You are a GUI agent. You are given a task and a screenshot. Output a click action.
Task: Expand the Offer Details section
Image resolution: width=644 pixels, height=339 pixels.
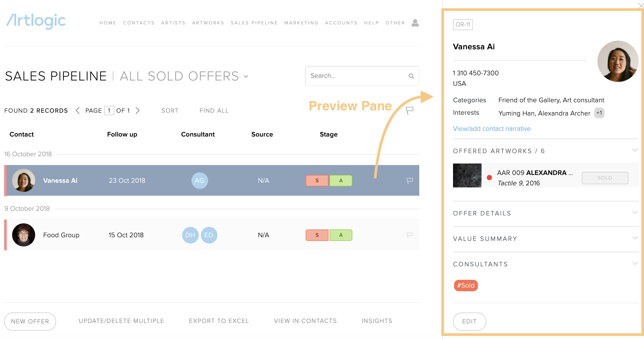click(635, 213)
